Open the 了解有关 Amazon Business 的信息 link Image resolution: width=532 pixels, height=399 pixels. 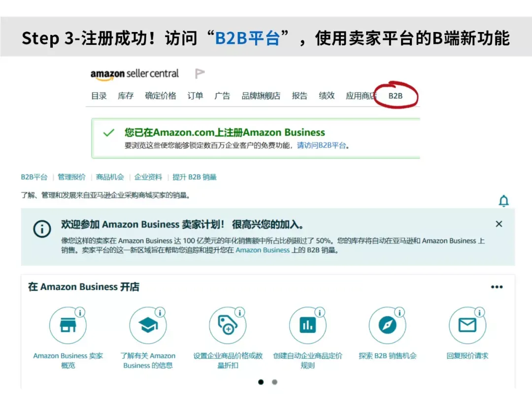pyautogui.click(x=148, y=361)
